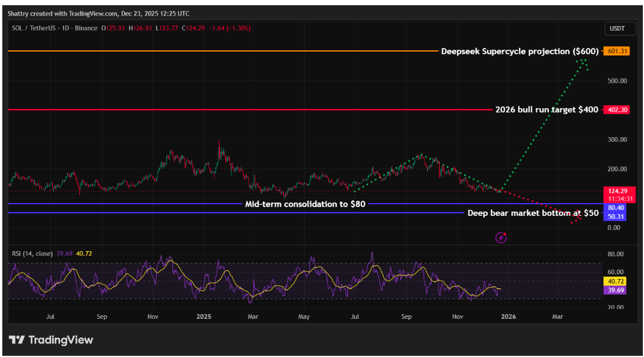Click the 80.40 price tag
Image resolution: width=644 pixels, height=357 pixels.
(616, 208)
